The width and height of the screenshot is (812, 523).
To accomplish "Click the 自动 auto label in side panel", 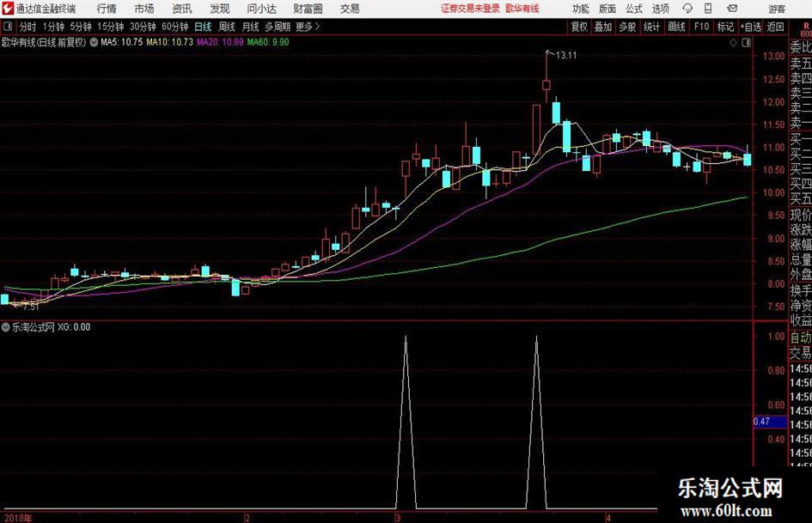I will pyautogui.click(x=801, y=338).
